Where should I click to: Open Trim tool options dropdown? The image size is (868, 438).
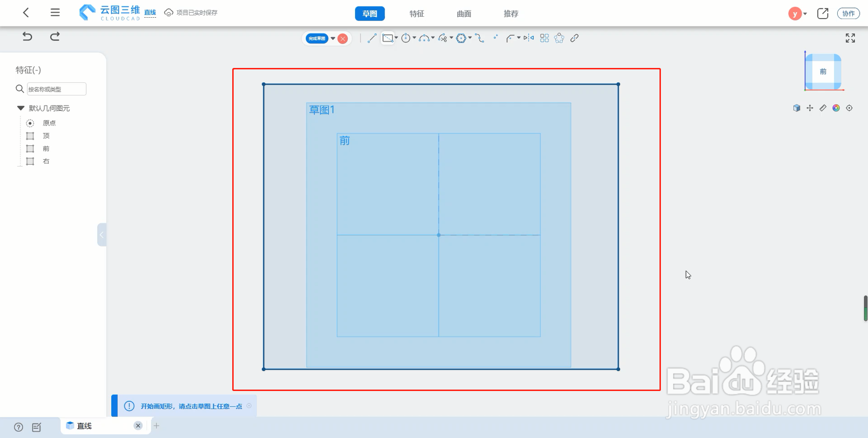(451, 38)
